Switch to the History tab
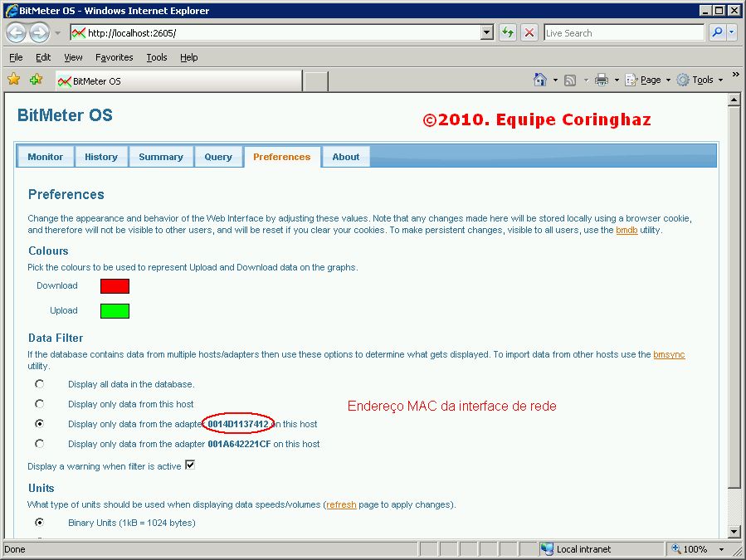This screenshot has height=560, width=746. pos(101,157)
